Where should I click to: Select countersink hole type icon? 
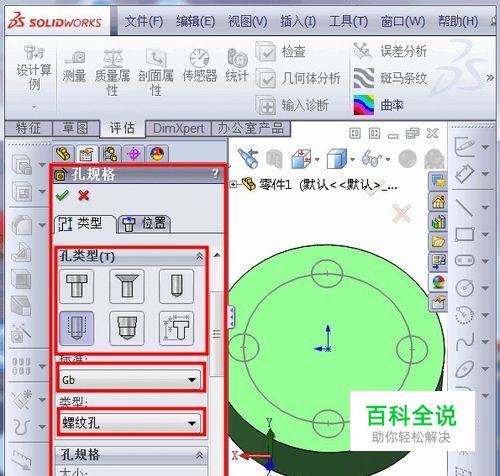(127, 286)
